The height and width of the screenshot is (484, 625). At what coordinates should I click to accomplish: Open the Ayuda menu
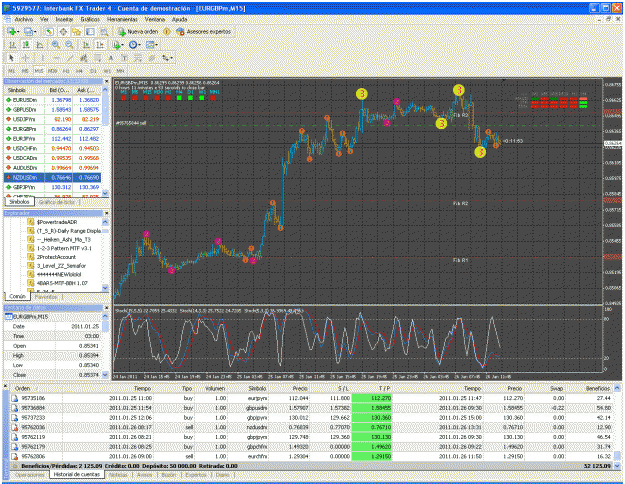coord(179,19)
